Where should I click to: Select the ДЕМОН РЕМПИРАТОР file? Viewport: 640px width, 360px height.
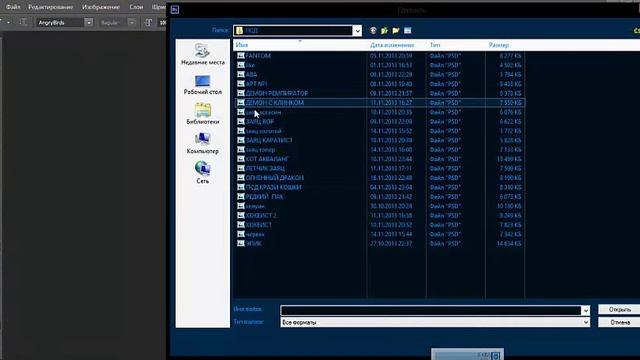tap(277, 93)
